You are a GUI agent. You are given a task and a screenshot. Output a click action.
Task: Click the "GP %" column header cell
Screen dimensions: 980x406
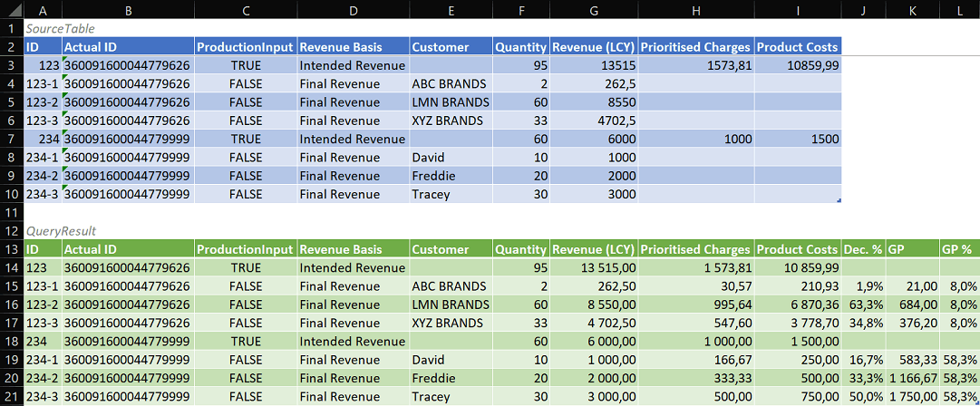click(959, 249)
